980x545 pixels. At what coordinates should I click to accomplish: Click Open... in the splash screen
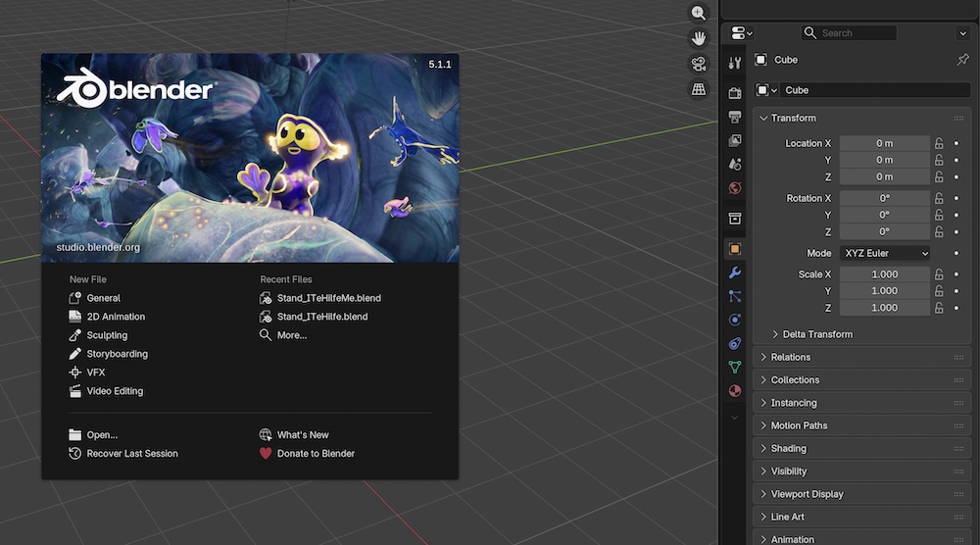tap(93, 435)
